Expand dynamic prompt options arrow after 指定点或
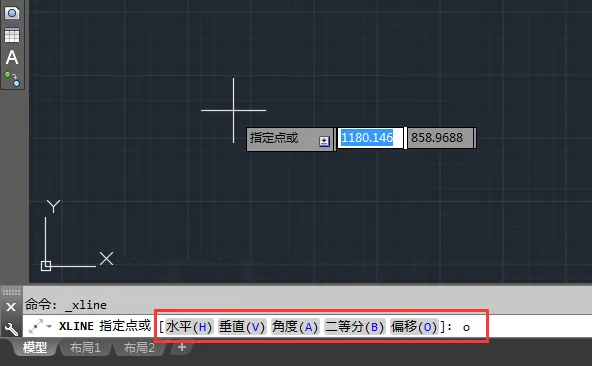The height and width of the screenshot is (366, 592). [324, 141]
